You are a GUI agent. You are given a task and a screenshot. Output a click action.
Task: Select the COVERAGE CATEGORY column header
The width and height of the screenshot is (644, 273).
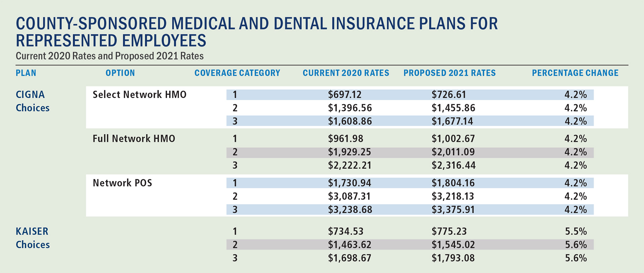click(237, 73)
